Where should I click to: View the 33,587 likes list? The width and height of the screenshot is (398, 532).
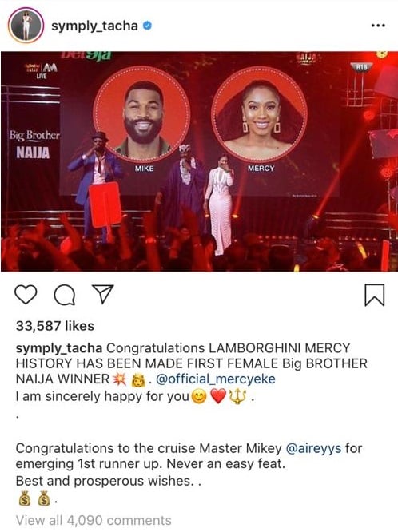pyautogui.click(x=55, y=326)
